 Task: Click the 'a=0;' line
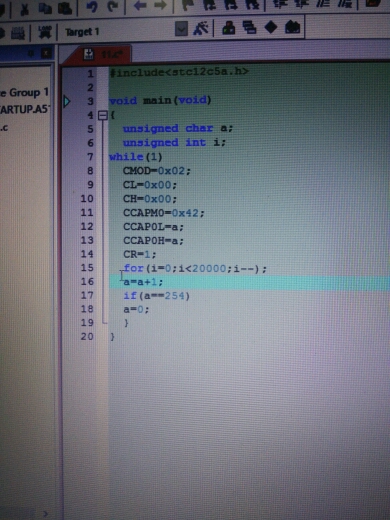[136, 309]
